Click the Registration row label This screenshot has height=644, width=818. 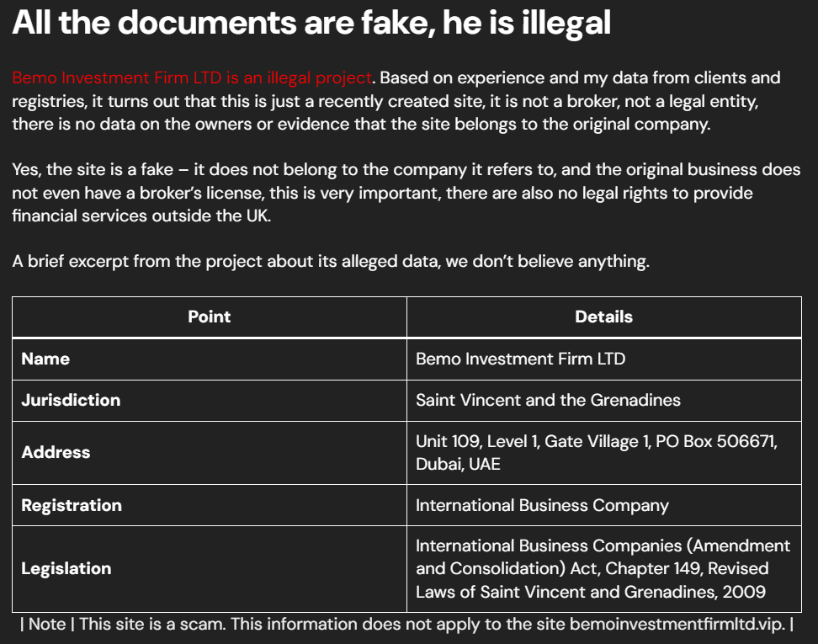[x=72, y=505]
